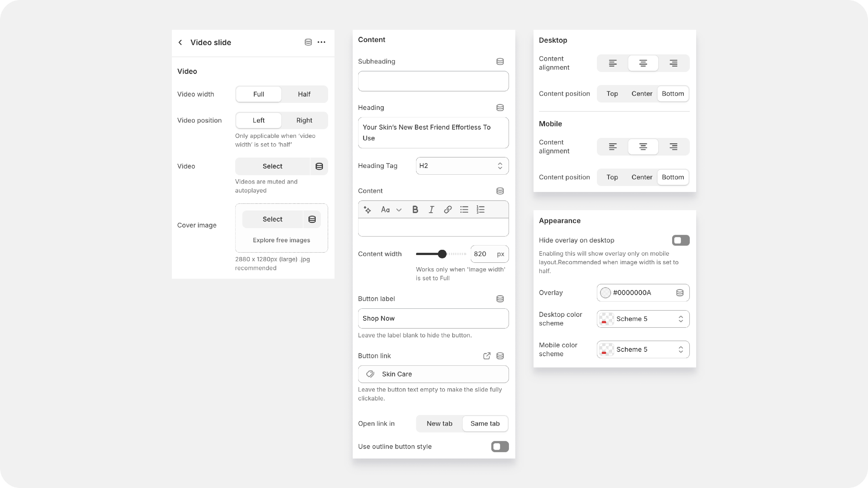Connect dynamic source for Button link
Screen dimensions: 868x488
point(500,356)
